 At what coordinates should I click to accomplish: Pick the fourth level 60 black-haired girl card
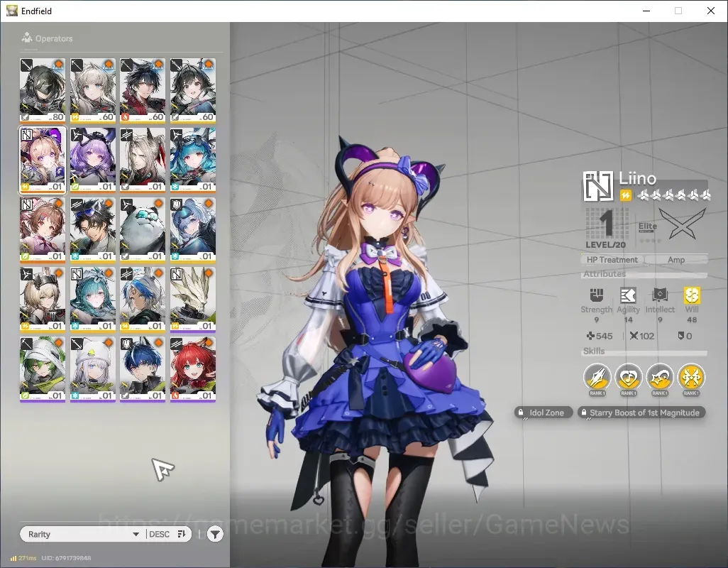(193, 90)
